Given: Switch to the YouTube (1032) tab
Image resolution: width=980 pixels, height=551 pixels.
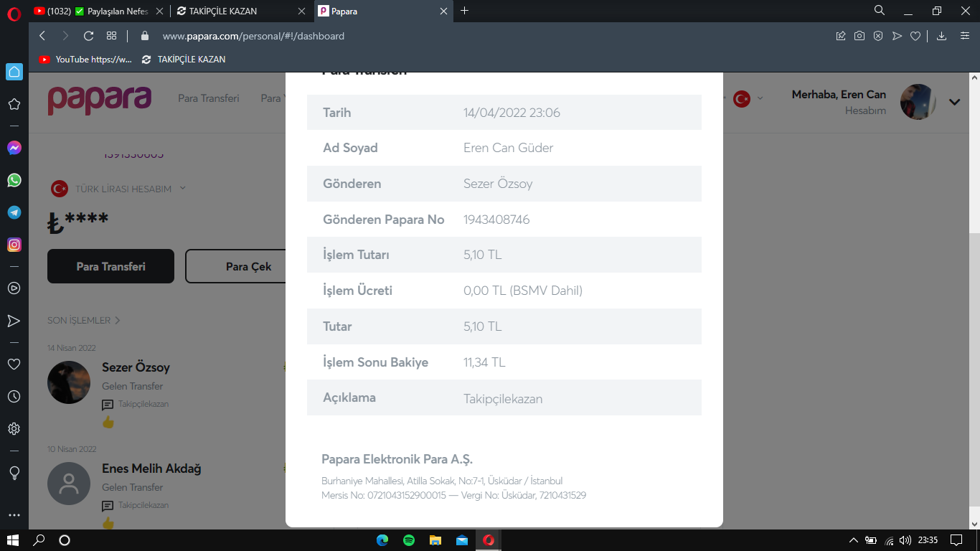Looking at the screenshot, I should pos(100,11).
